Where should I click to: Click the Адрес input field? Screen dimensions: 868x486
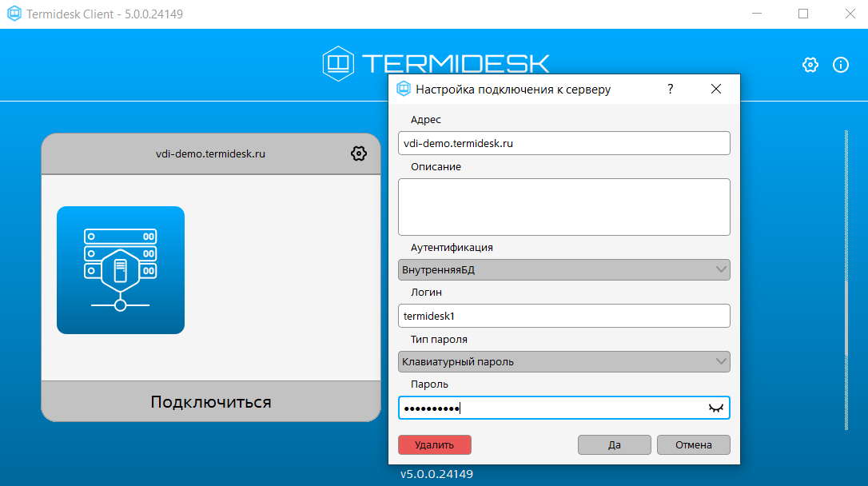coord(564,143)
